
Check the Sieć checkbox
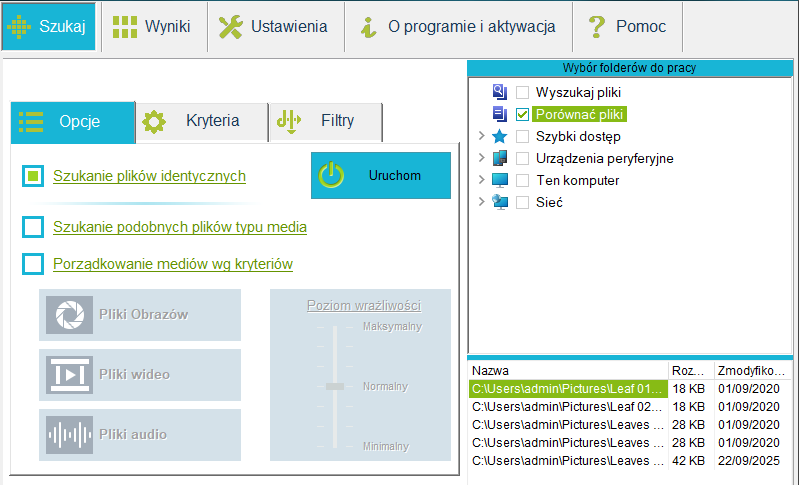pos(522,202)
